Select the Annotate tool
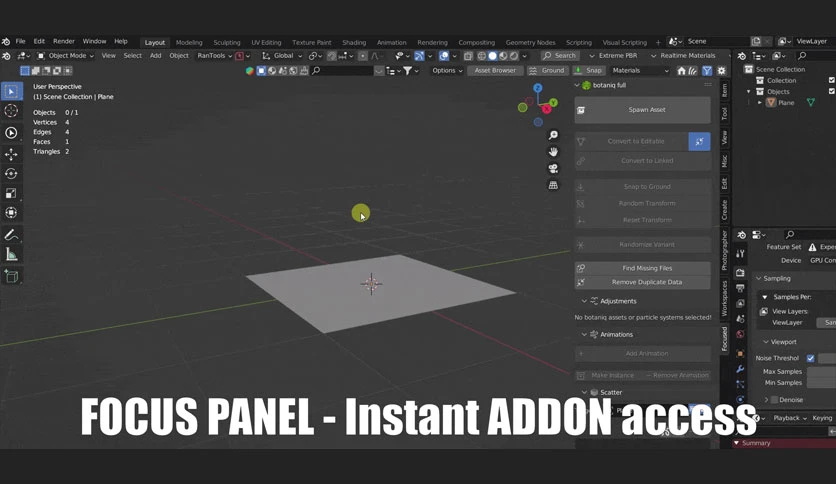 (11, 235)
